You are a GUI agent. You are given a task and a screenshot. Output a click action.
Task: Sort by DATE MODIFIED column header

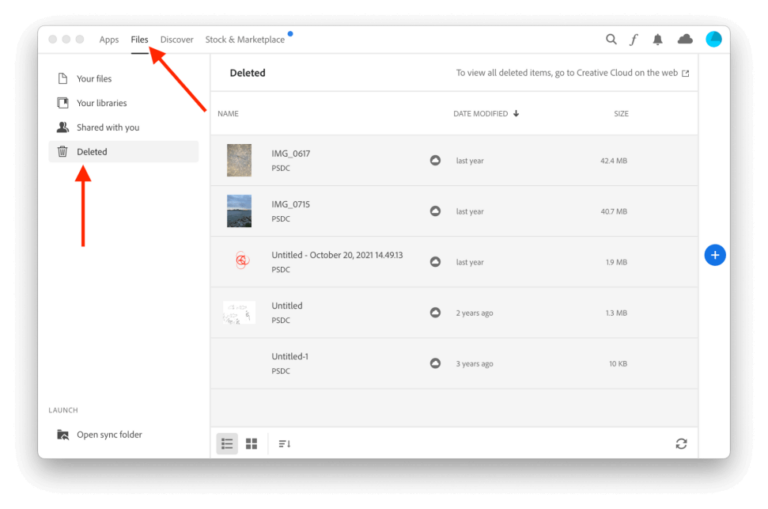(x=480, y=114)
